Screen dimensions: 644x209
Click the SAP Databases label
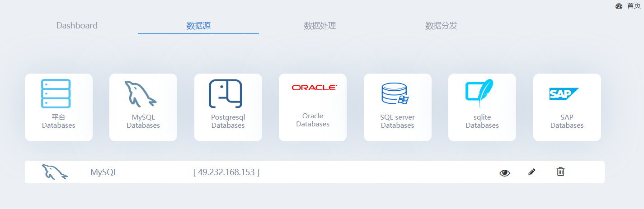[x=567, y=121]
